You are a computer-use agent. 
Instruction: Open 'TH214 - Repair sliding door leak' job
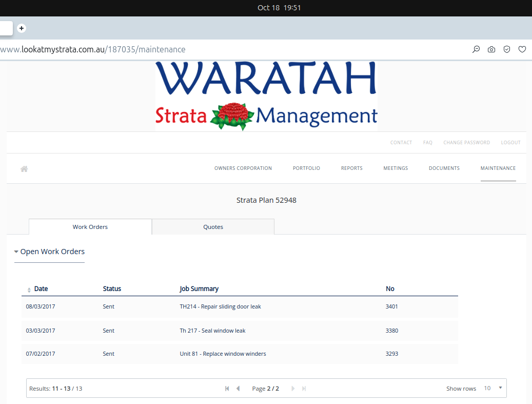click(x=220, y=306)
